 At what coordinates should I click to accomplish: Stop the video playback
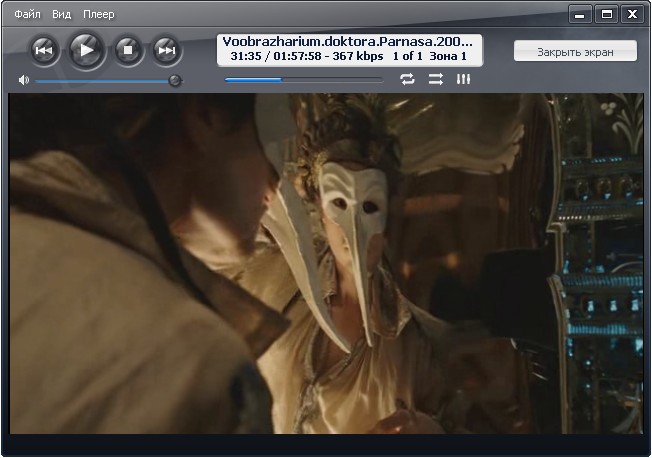coord(127,49)
